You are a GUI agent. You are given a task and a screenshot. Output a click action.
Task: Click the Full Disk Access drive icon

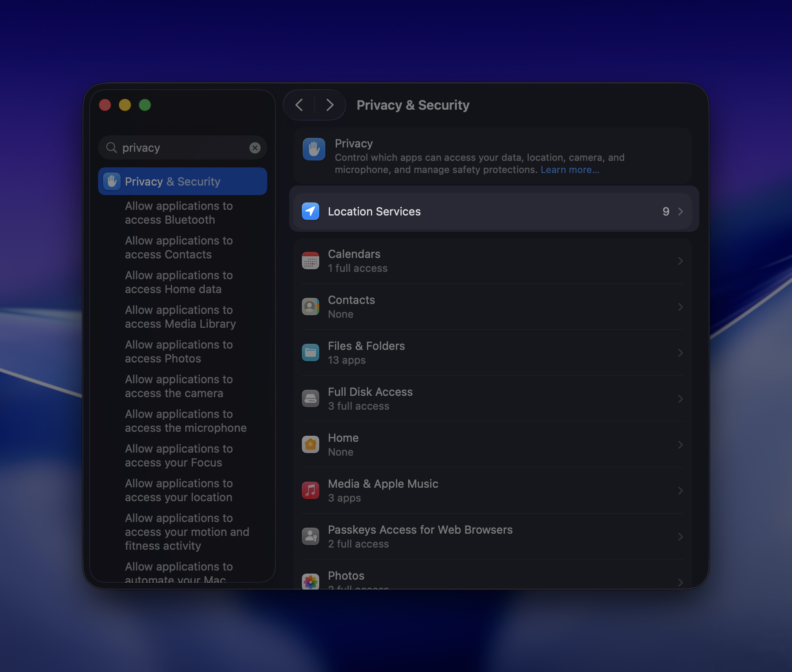(x=311, y=399)
